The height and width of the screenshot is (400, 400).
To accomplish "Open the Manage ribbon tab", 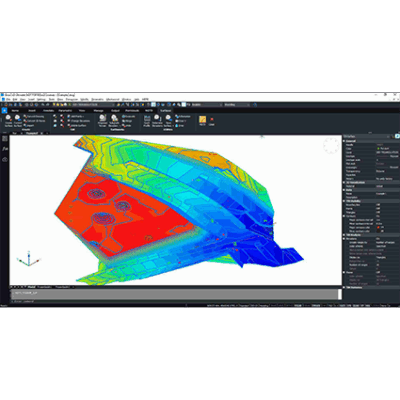I will click(x=98, y=110).
